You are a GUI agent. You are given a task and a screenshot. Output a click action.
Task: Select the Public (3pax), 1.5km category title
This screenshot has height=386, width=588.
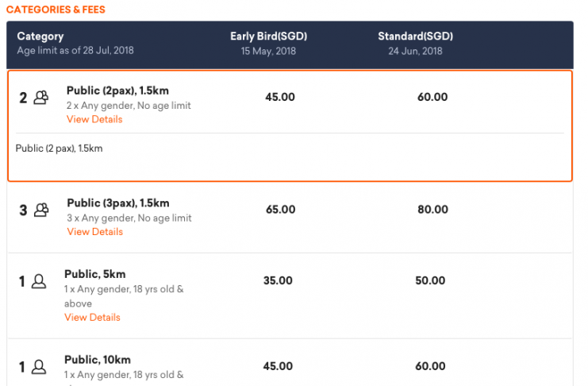tap(118, 203)
